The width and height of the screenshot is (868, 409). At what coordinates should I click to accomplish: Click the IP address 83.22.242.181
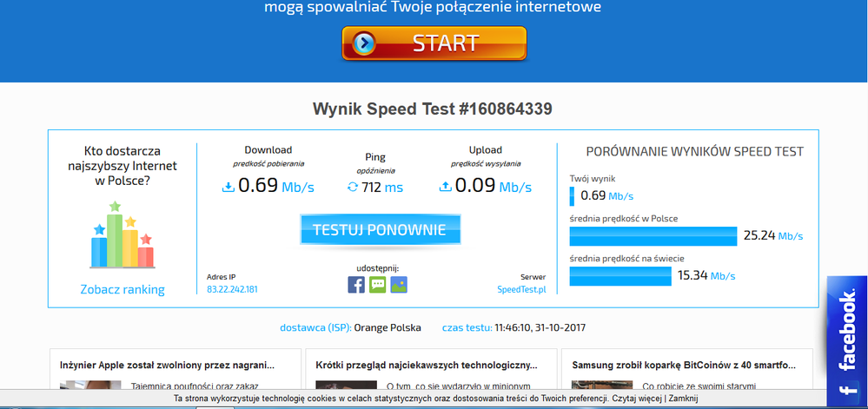232,289
